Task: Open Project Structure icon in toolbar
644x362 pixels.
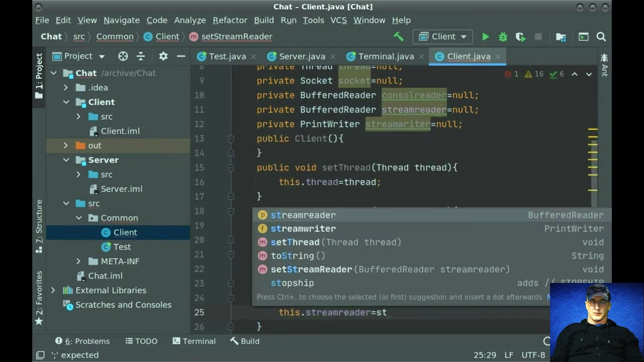Action: tap(561, 37)
